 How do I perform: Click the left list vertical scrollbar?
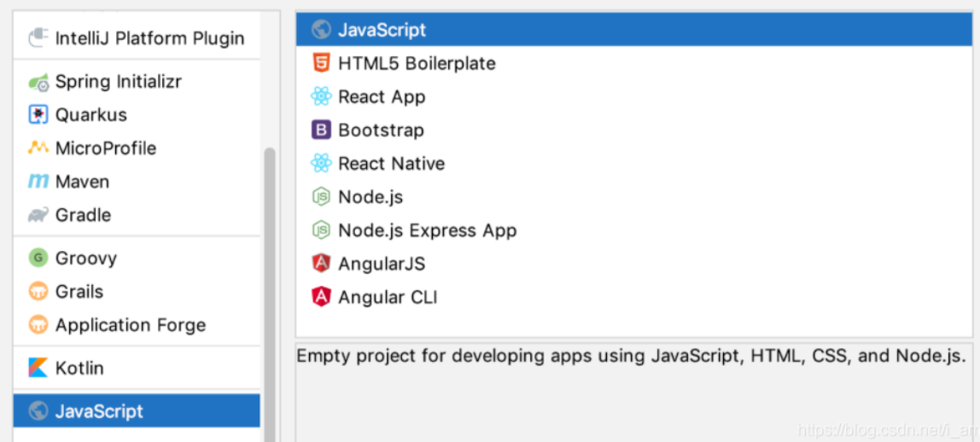click(270, 294)
